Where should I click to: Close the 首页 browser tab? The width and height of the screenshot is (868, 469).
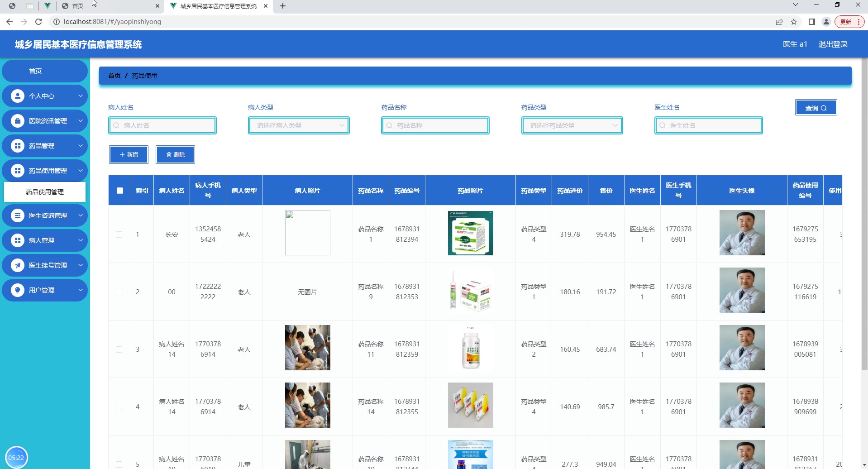[x=157, y=6]
